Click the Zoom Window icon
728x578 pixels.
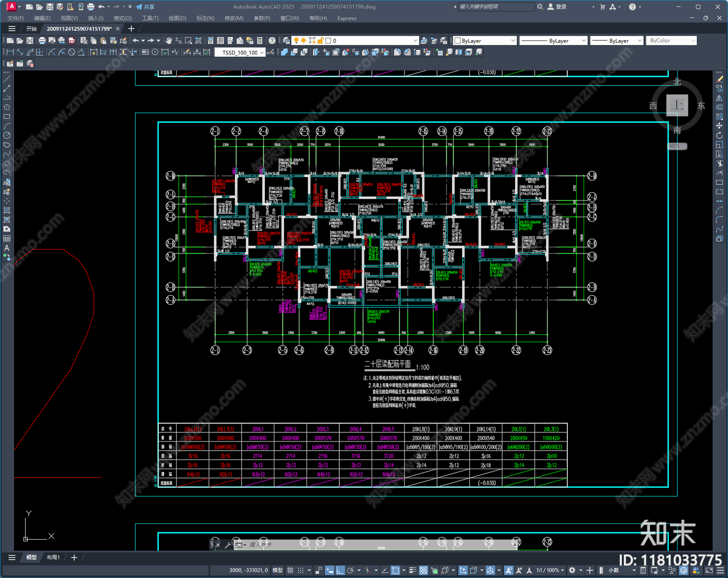(x=188, y=41)
